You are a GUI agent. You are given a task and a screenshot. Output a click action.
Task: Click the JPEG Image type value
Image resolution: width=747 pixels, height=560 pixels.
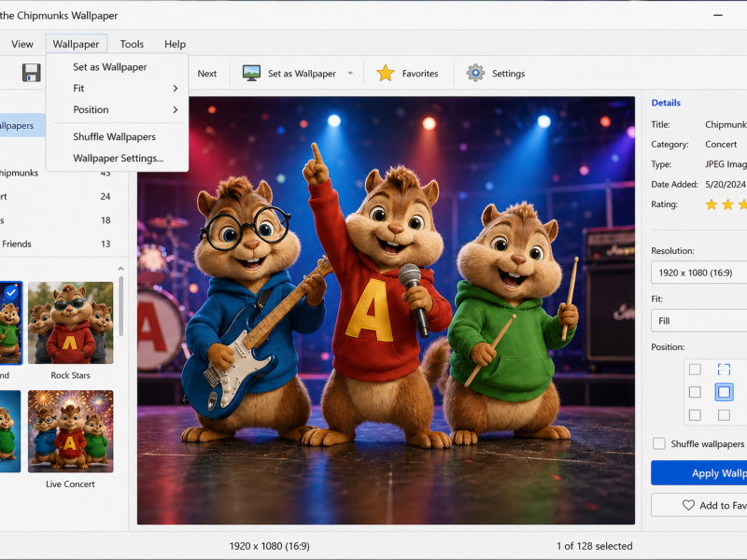pos(726,164)
